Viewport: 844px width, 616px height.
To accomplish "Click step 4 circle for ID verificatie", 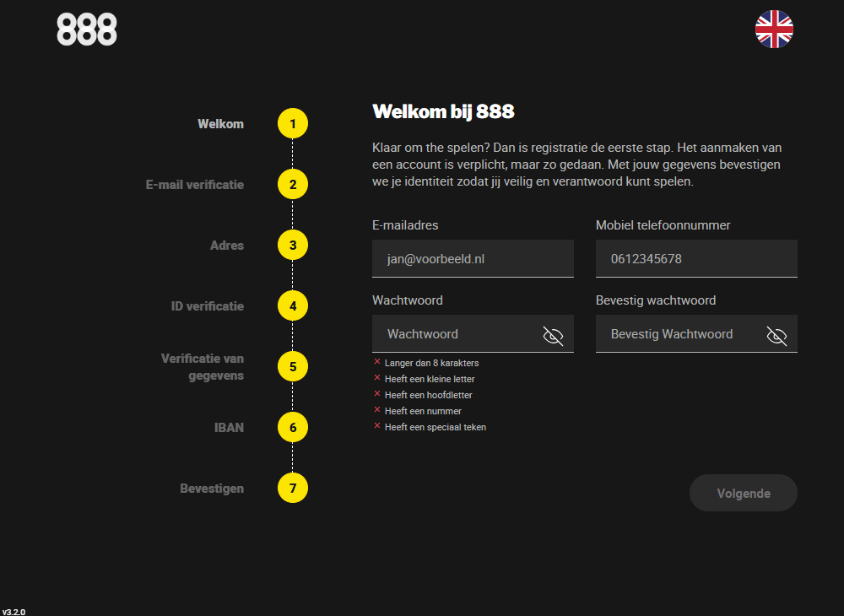I will point(293,306).
